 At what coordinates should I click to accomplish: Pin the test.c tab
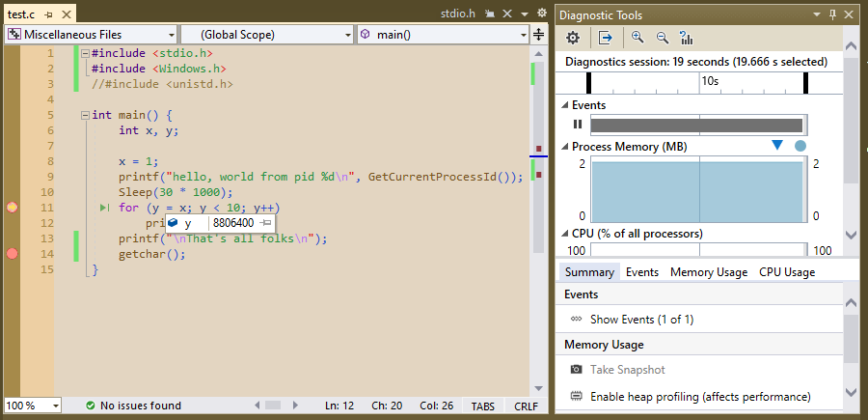48,14
